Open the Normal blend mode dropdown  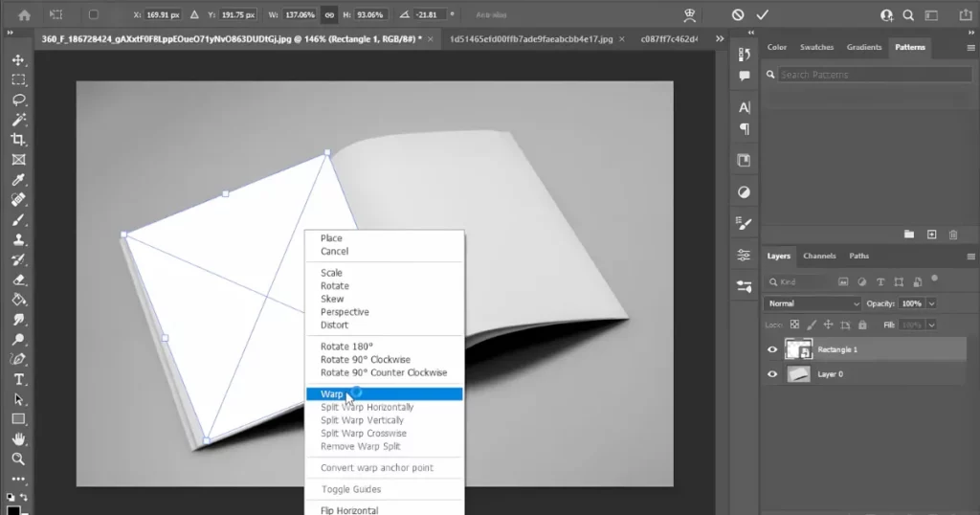[813, 303]
